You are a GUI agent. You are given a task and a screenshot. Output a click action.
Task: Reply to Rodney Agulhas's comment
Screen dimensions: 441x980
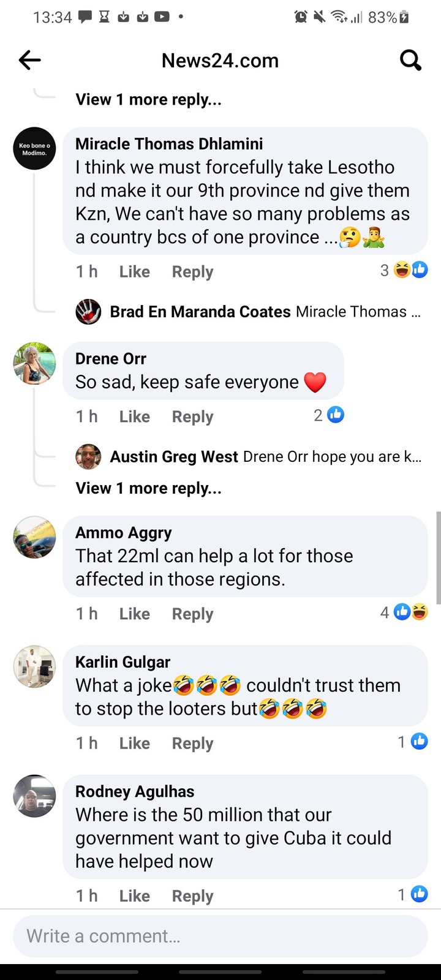[193, 896]
